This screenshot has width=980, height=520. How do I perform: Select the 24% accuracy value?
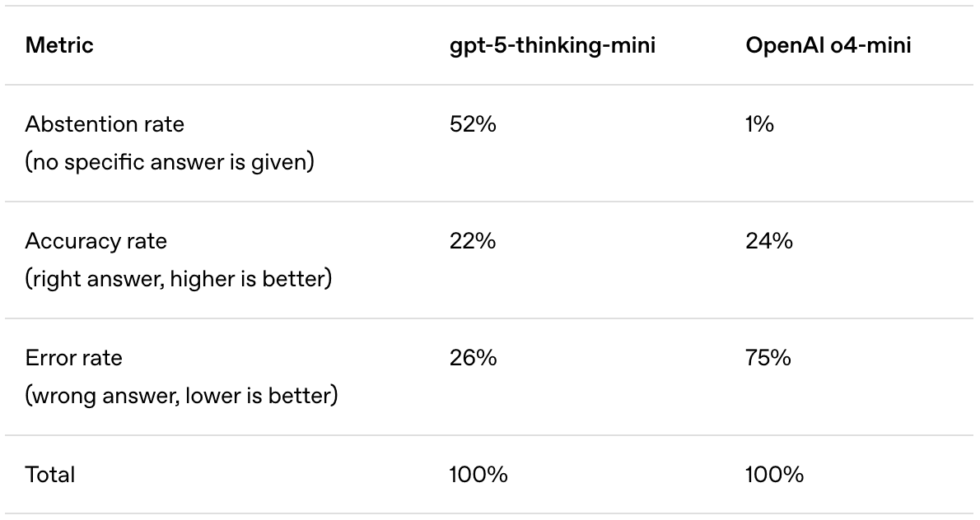(769, 241)
